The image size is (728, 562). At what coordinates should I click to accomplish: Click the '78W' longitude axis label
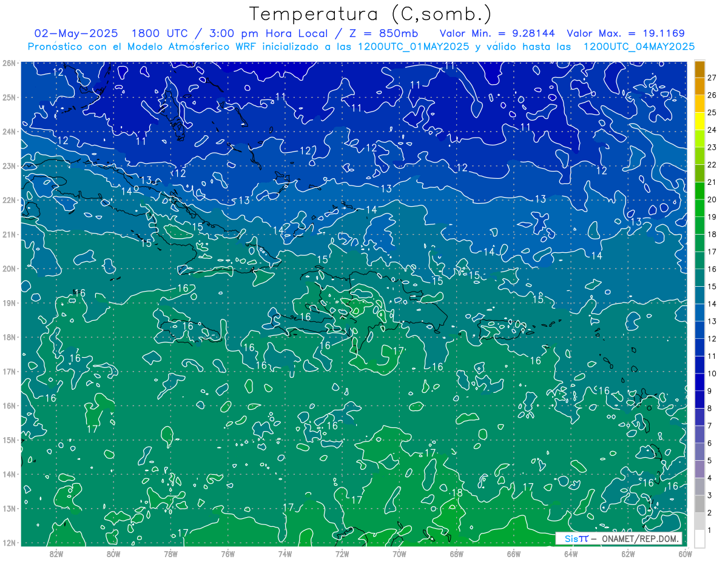coord(170,553)
